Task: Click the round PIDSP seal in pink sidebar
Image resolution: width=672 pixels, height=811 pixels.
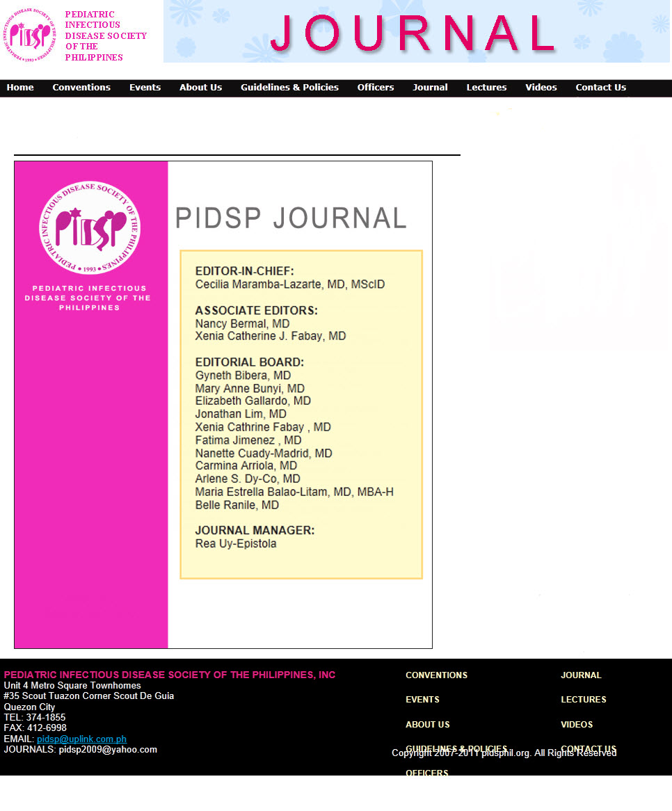Action: point(90,227)
